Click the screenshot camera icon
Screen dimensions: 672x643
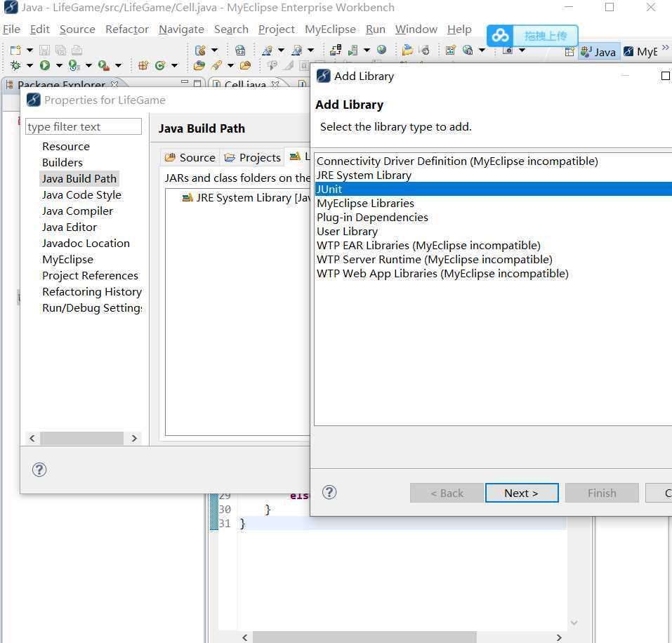(x=508, y=50)
